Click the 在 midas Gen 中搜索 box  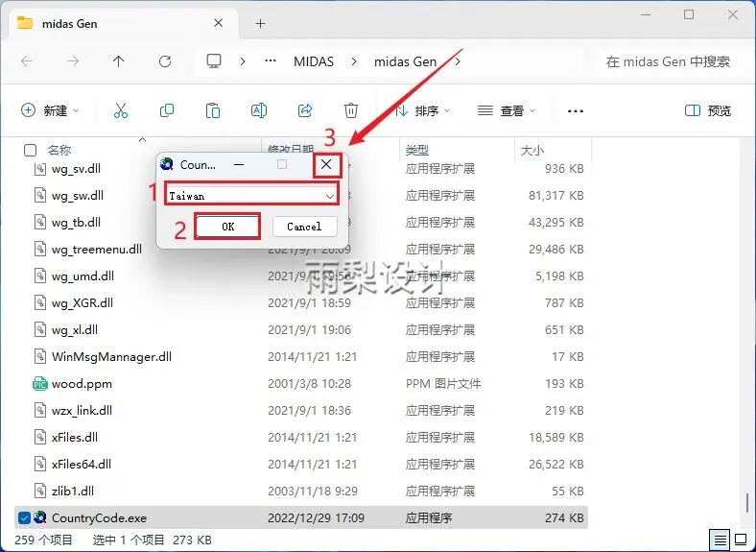pyautogui.click(x=668, y=61)
